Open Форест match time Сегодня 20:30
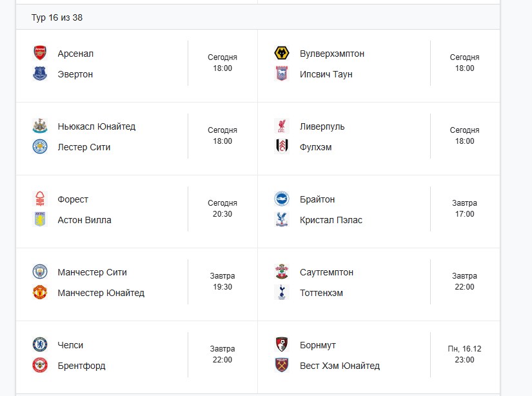532x396 pixels. coord(222,209)
